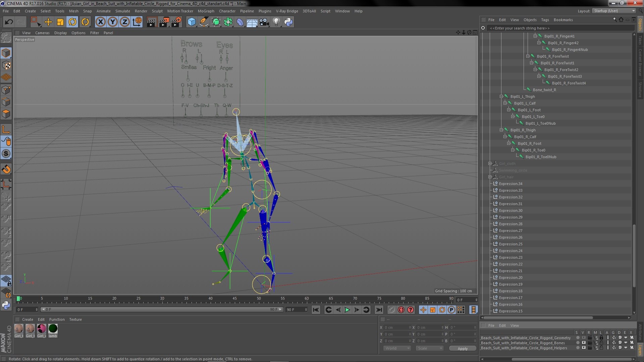Add a Camera object

264,22
